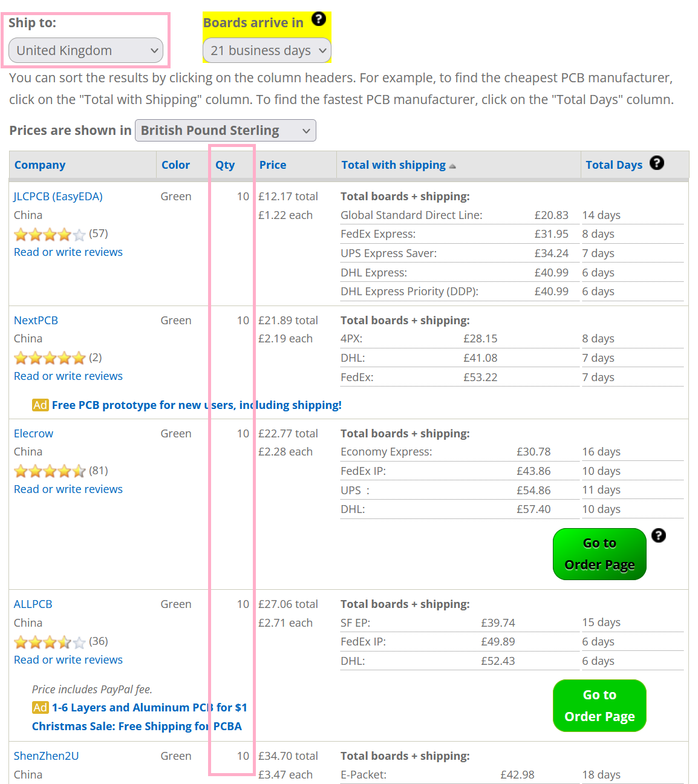The image size is (698, 784).
Task: Click ShenZhen2U £34.70 total price
Action: (x=288, y=756)
